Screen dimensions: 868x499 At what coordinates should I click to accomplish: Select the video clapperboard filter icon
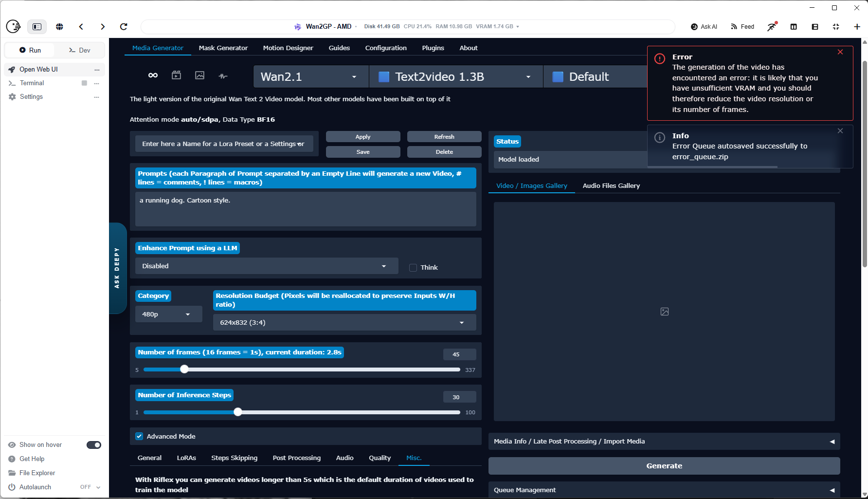click(177, 75)
